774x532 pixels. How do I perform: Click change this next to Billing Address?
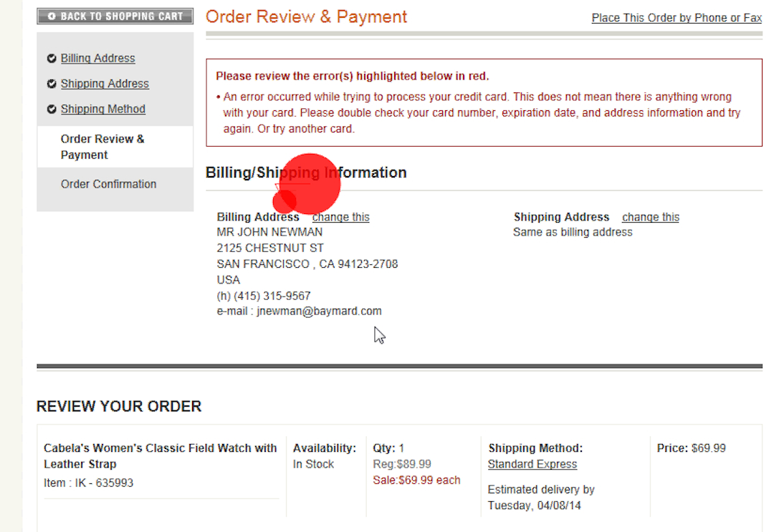point(340,217)
